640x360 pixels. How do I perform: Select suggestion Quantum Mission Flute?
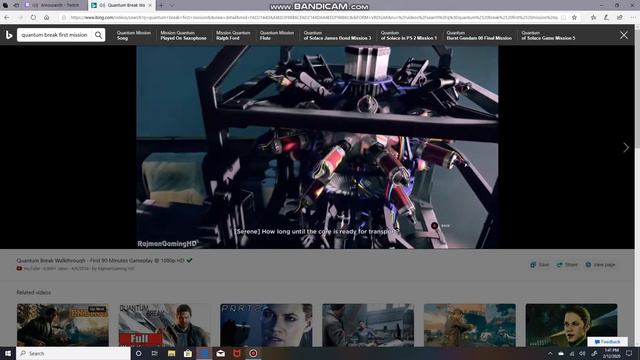point(277,35)
